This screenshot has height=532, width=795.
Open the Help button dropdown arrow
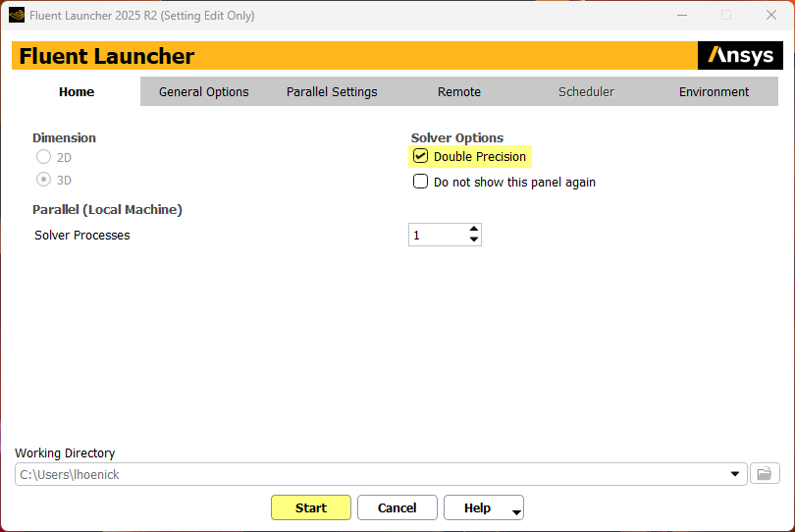516,512
